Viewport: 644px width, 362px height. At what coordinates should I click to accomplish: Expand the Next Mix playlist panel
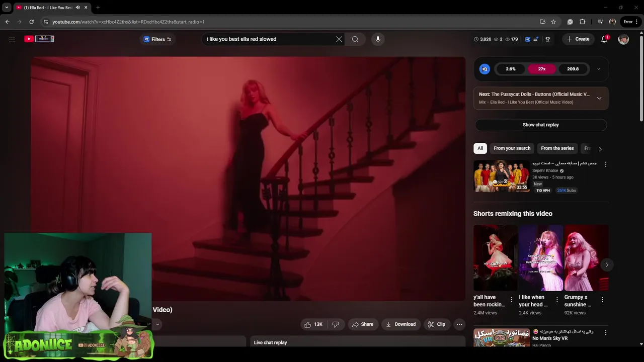click(599, 98)
